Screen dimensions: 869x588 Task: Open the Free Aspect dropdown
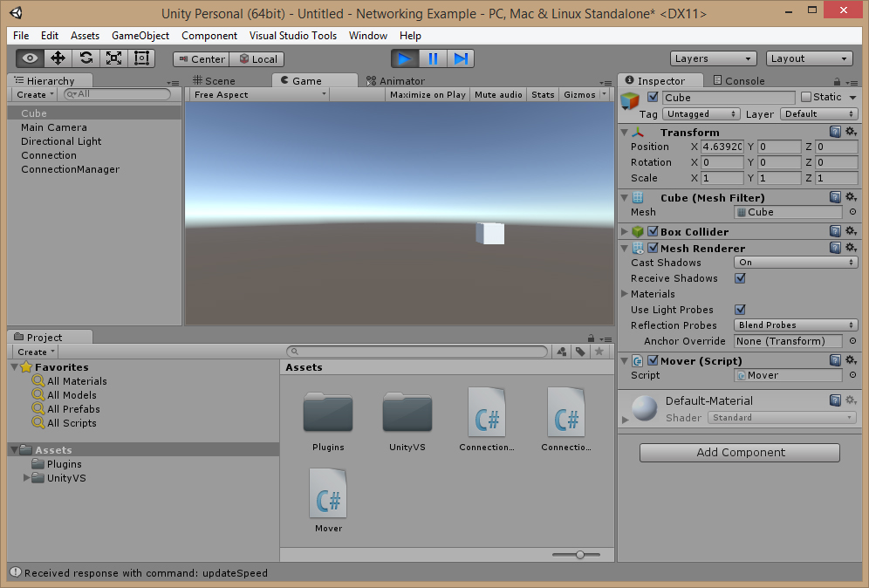click(x=260, y=95)
